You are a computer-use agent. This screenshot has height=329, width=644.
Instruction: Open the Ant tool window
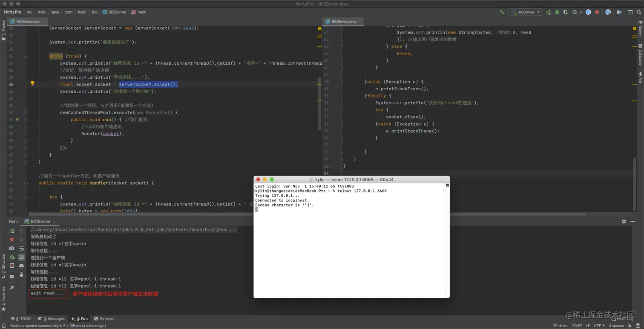pos(640,78)
